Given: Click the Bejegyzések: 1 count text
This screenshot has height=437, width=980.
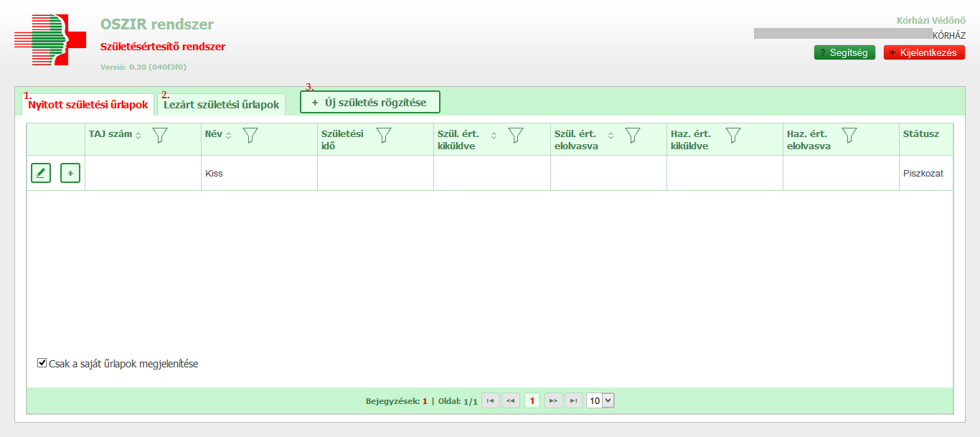Looking at the screenshot, I should click(397, 401).
